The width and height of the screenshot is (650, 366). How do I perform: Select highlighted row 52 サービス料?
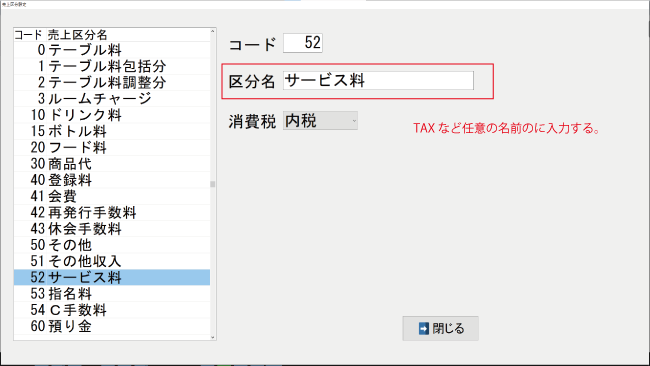tap(112, 277)
